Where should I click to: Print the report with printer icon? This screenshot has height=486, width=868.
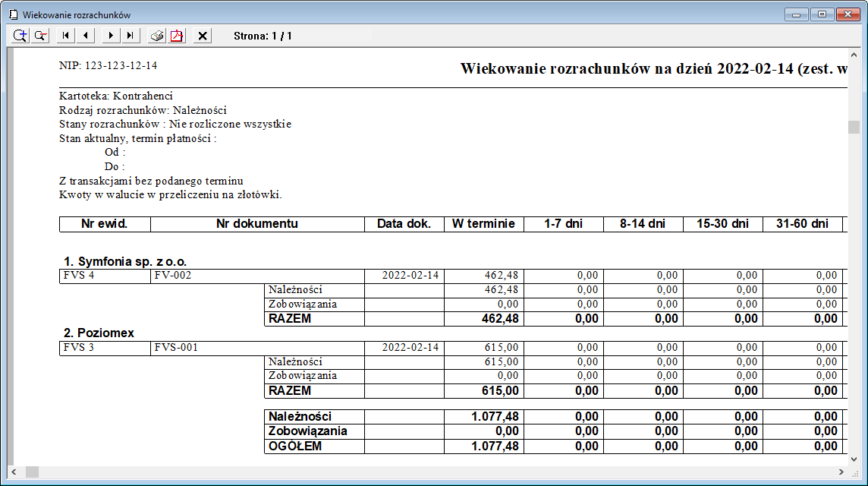coord(157,36)
